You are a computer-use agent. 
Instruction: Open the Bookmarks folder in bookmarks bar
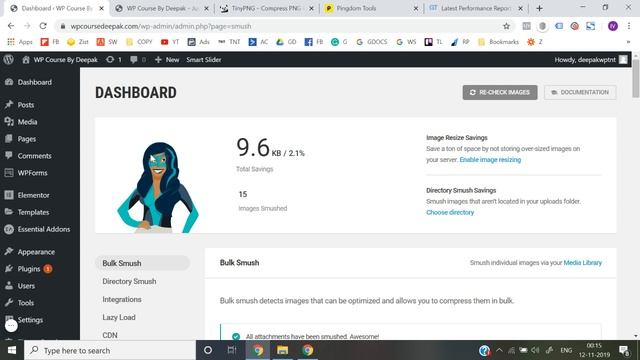[498, 42]
